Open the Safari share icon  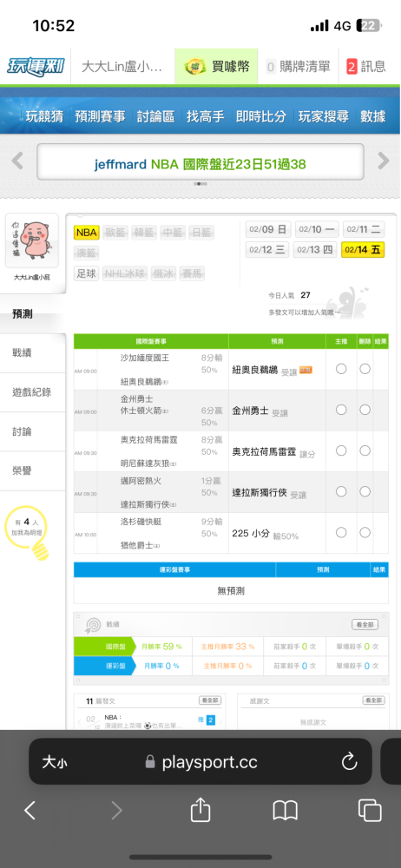200,811
